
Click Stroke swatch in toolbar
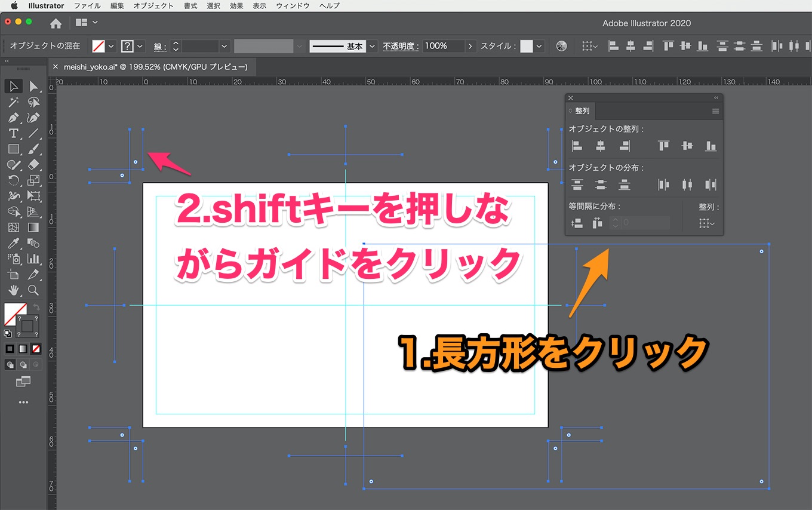[x=28, y=326]
